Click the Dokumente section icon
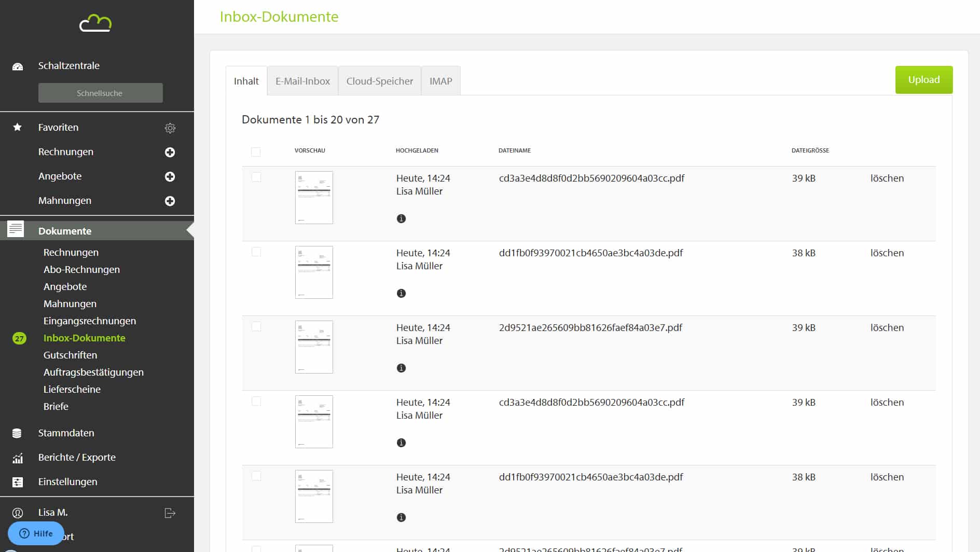Viewport: 980px width, 552px height. pos(16,229)
